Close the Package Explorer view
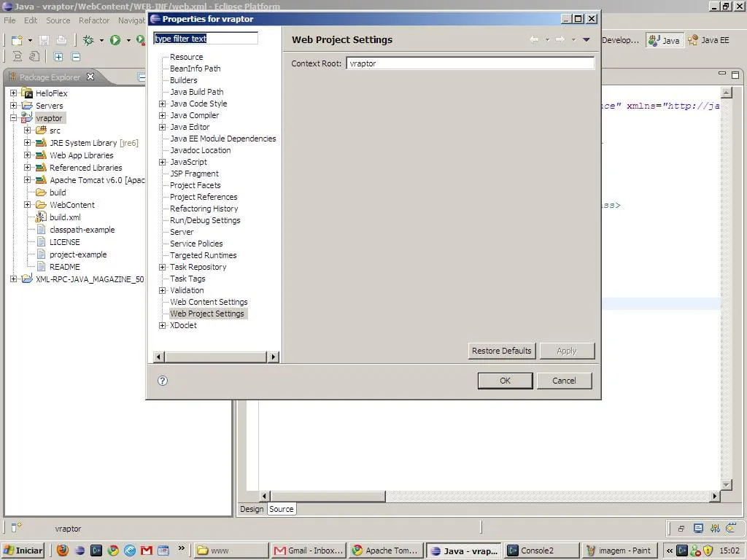Image resolution: width=747 pixels, height=560 pixels. point(90,77)
